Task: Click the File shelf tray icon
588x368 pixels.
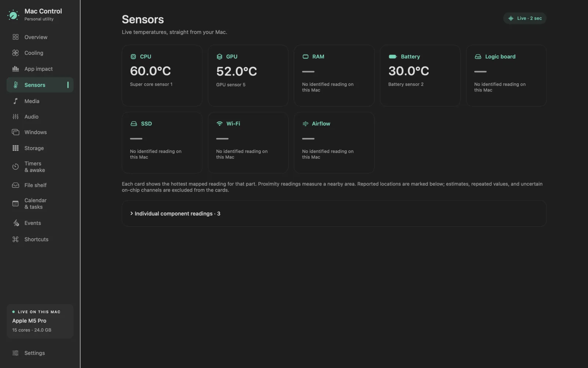Action: tap(15, 185)
